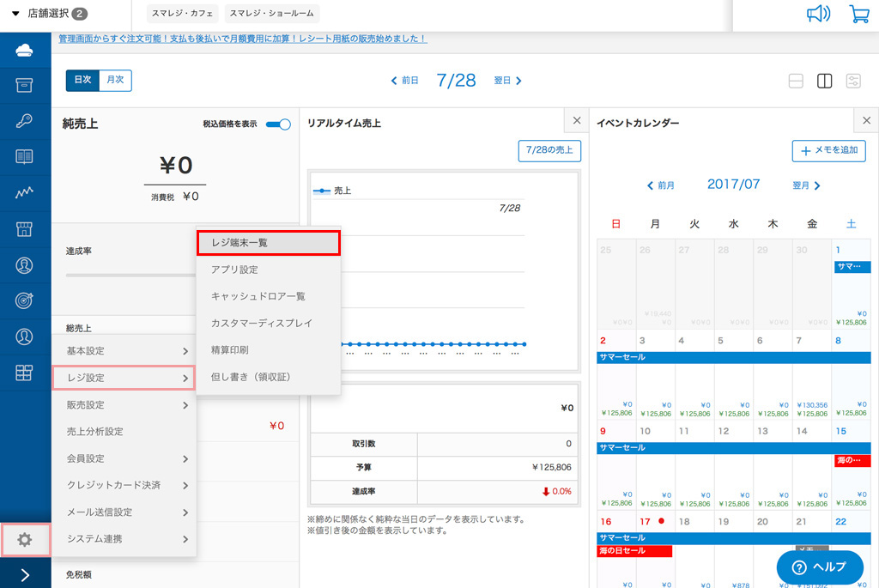Image resolution: width=879 pixels, height=588 pixels.
Task: Select the 日次 daily view
Action: click(82, 80)
